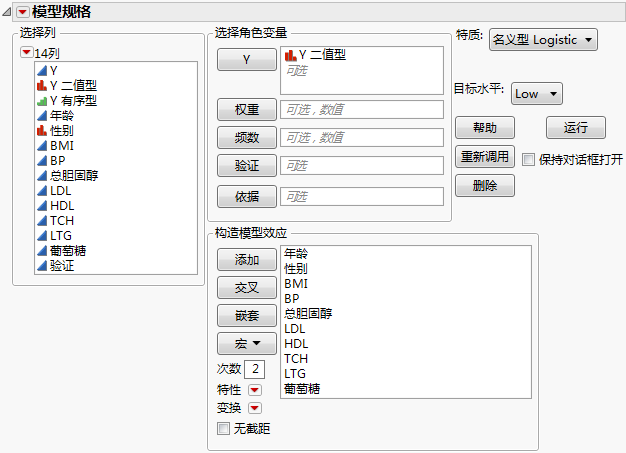
Task: Select BMI effect in 构造模型效应 list
Action: point(406,283)
